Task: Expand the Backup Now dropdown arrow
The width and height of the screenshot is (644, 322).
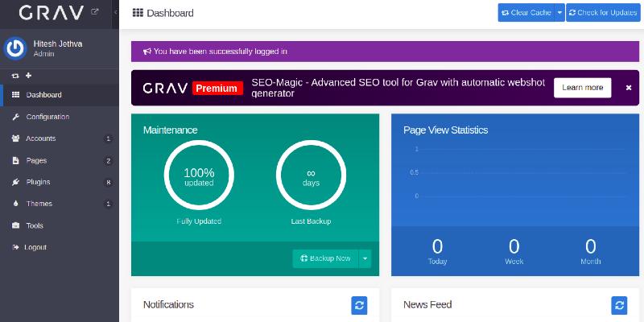Action: 365,258
